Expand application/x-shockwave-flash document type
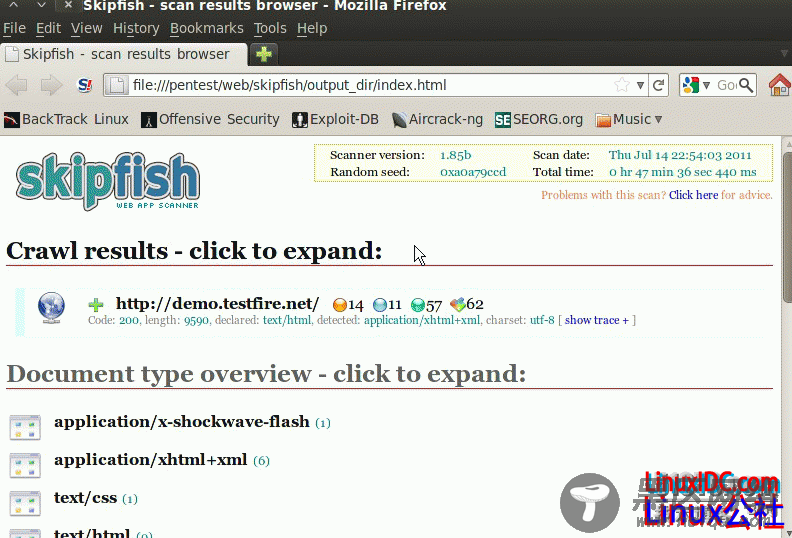 181,421
